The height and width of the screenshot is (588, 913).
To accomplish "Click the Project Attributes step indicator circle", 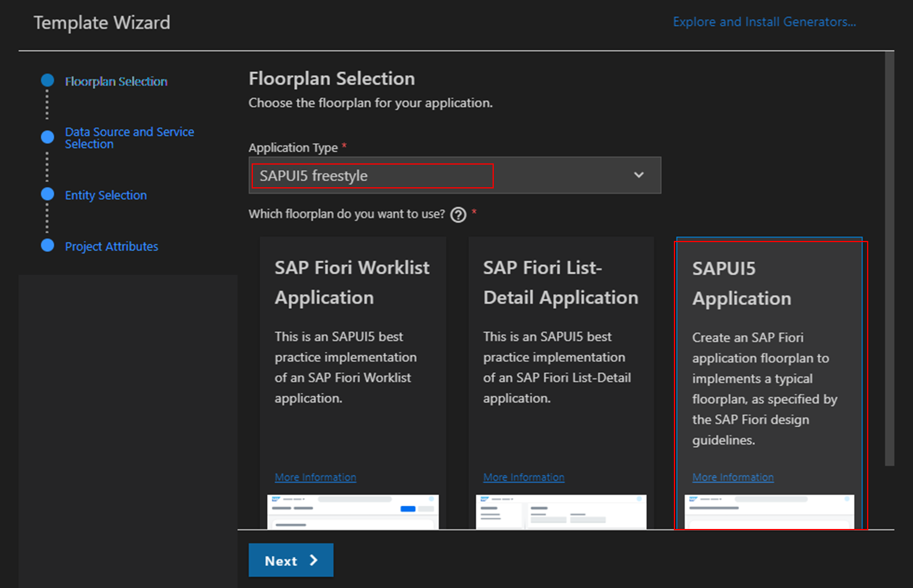I will (47, 245).
